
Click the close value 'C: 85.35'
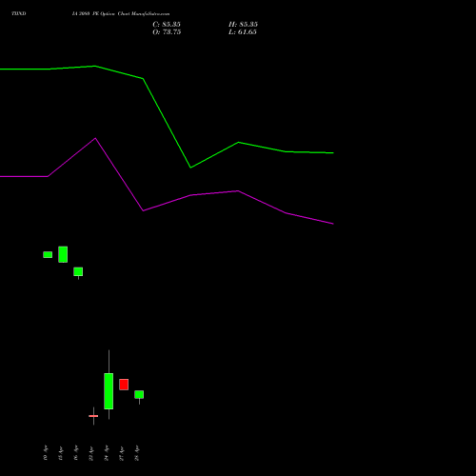(x=167, y=25)
